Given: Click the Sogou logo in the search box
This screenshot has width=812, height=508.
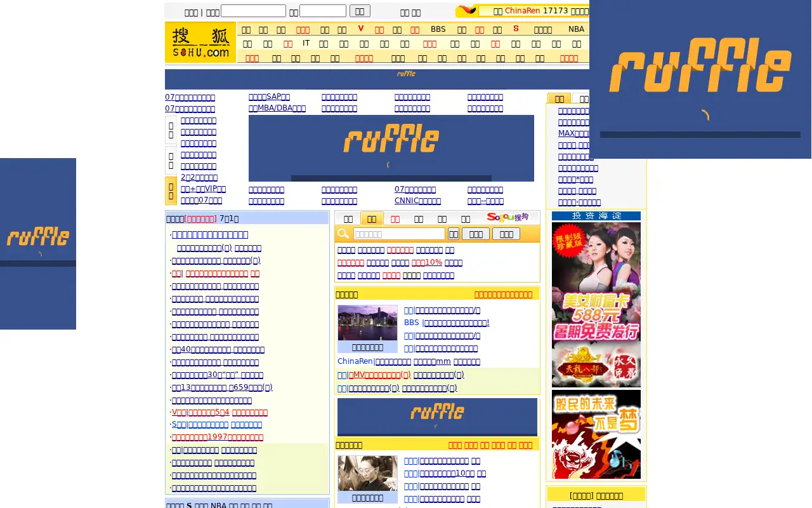Looking at the screenshot, I should pos(507,217).
